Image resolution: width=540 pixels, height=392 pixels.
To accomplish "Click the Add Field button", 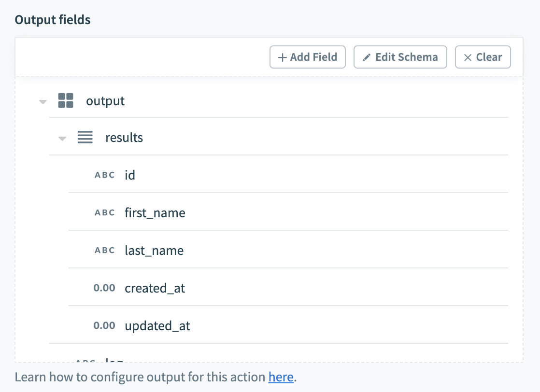I will tap(308, 57).
